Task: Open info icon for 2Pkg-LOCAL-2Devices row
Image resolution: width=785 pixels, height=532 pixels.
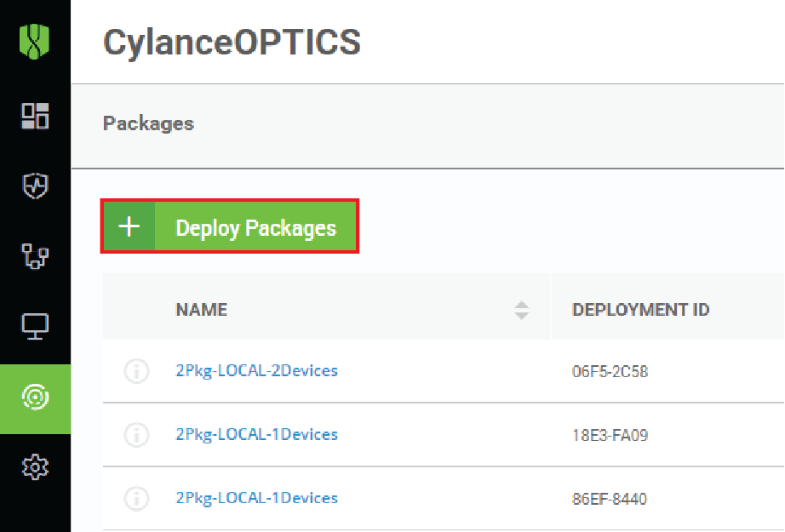Action: [x=137, y=371]
